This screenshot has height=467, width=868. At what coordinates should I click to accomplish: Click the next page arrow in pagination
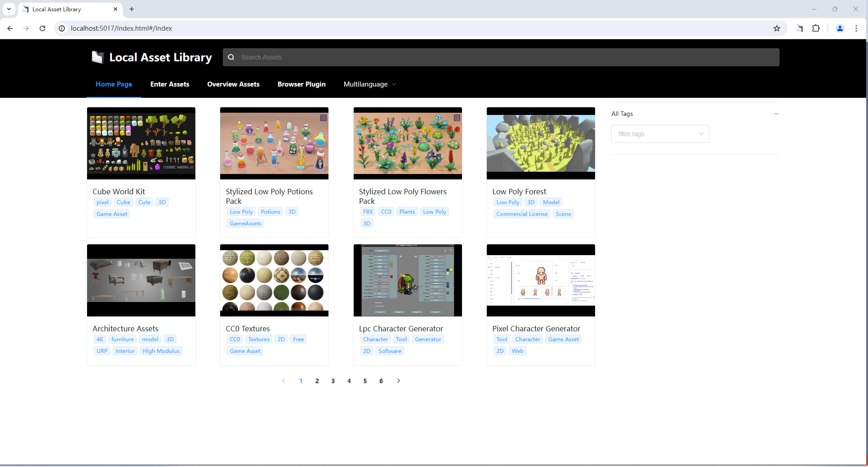point(399,381)
